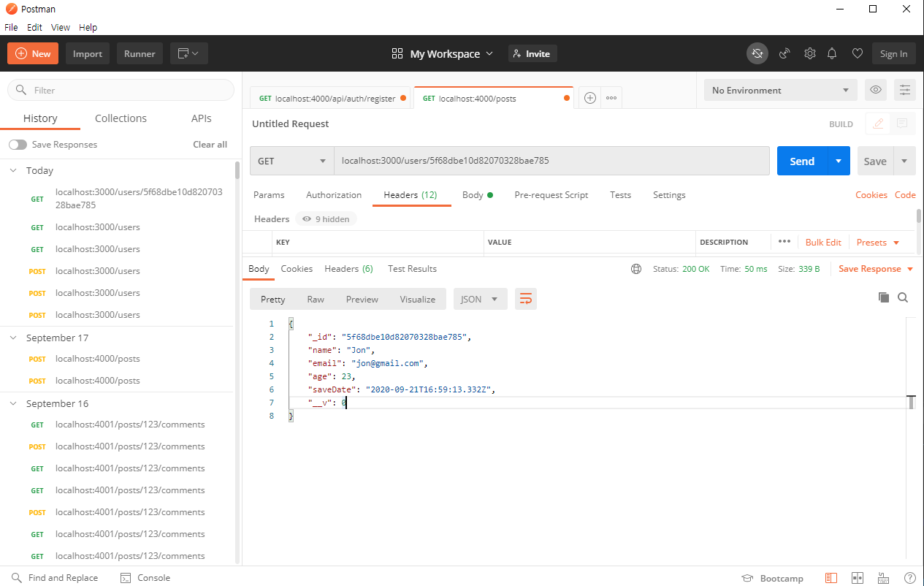The height and width of the screenshot is (586, 924).
Task: Open the Presets dropdown
Action: [878, 242]
